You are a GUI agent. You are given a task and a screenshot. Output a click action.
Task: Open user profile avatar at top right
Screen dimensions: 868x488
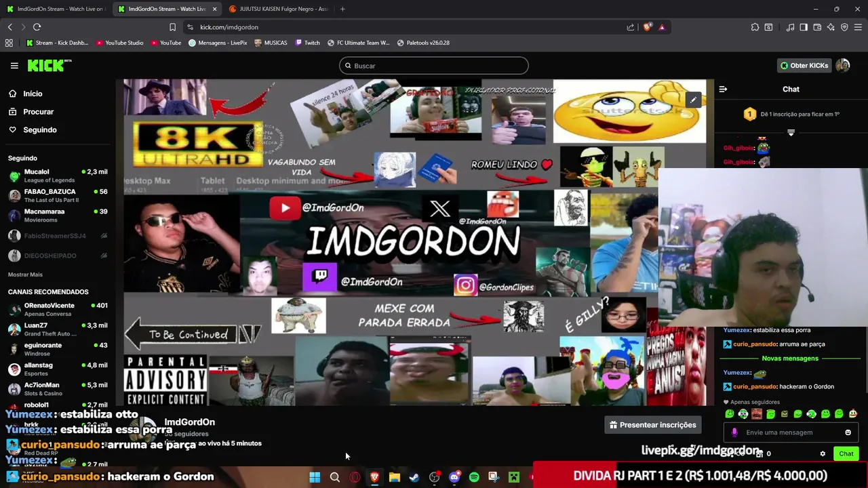click(842, 66)
